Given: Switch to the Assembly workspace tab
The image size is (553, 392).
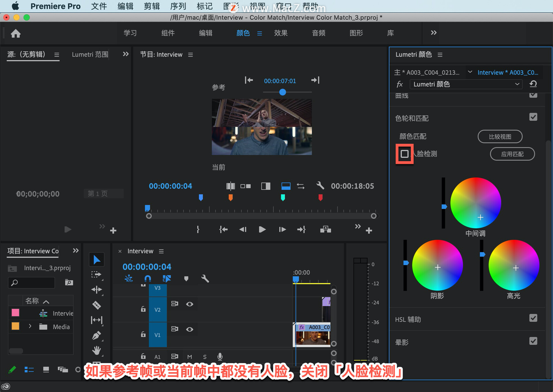Looking at the screenshot, I should pos(168,33).
